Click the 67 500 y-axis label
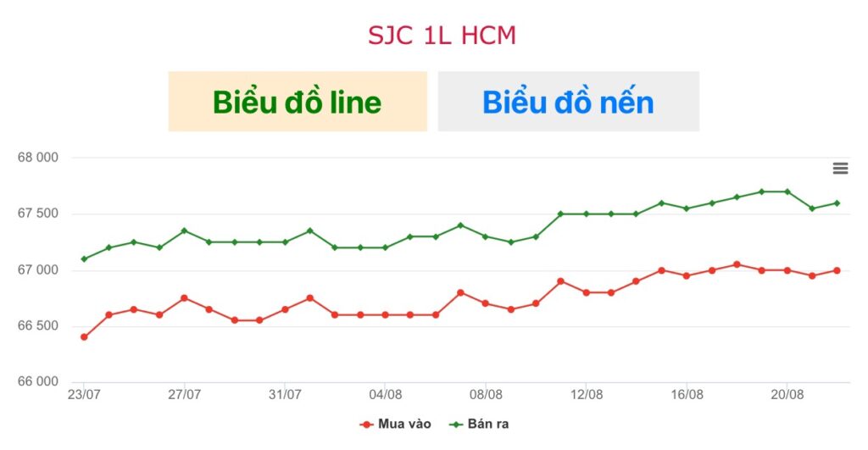The height and width of the screenshot is (450, 868). click(37, 214)
